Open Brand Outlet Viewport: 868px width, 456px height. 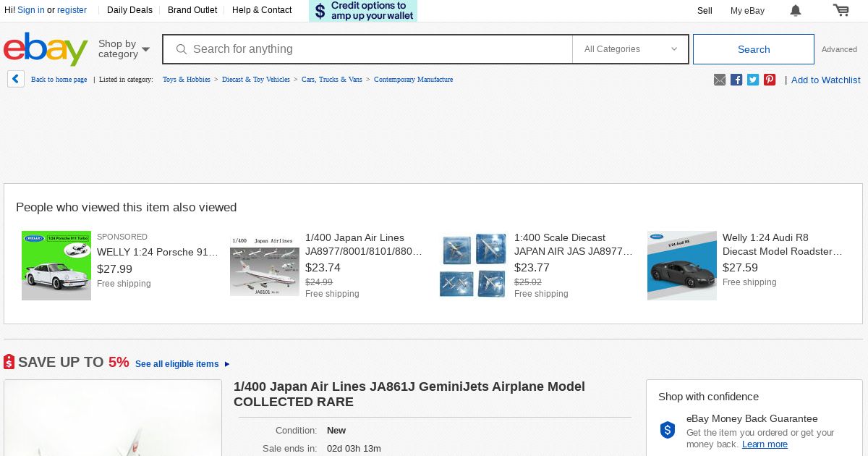[192, 10]
